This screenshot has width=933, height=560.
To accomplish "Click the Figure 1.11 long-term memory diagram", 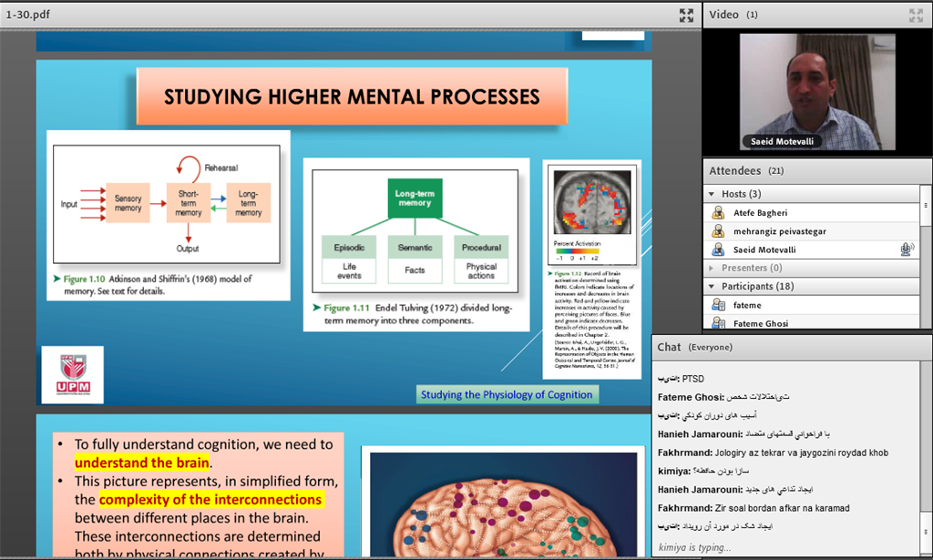I will tap(415, 231).
